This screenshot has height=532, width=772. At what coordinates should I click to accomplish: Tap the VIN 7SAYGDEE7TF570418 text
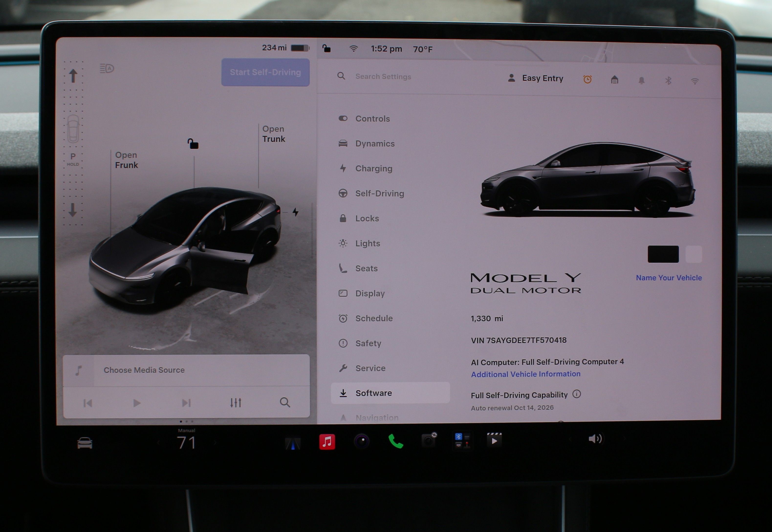[x=519, y=340]
